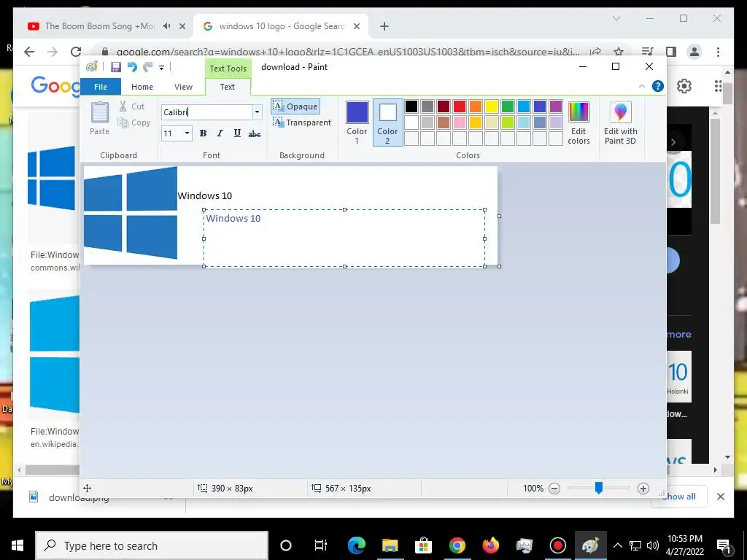Select the Text ribbon tab
This screenshot has height=560, width=747.
point(228,87)
